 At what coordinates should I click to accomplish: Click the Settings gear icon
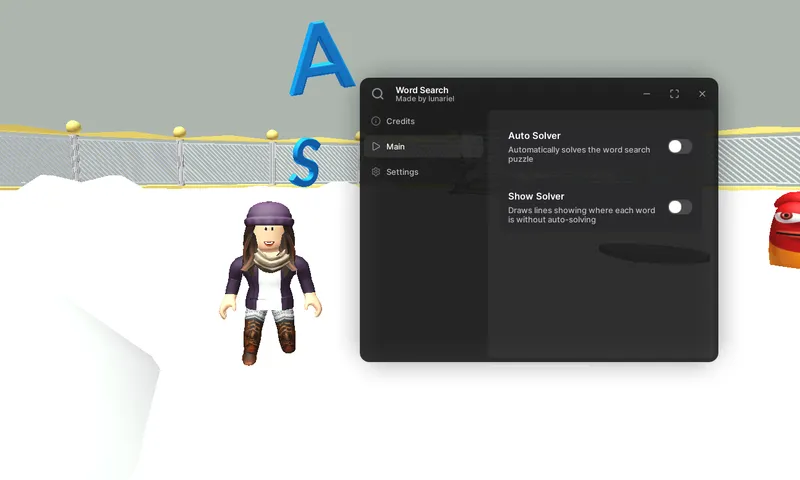coord(376,172)
